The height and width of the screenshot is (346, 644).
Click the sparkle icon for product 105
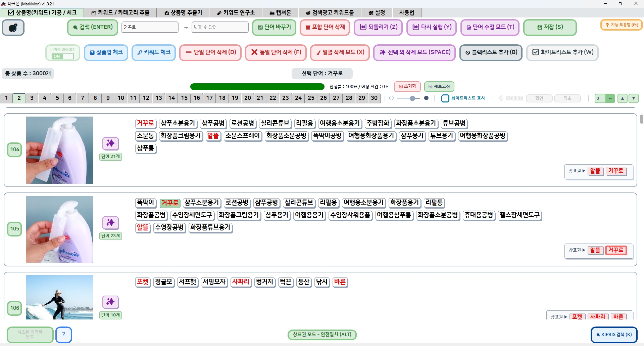coord(111,223)
